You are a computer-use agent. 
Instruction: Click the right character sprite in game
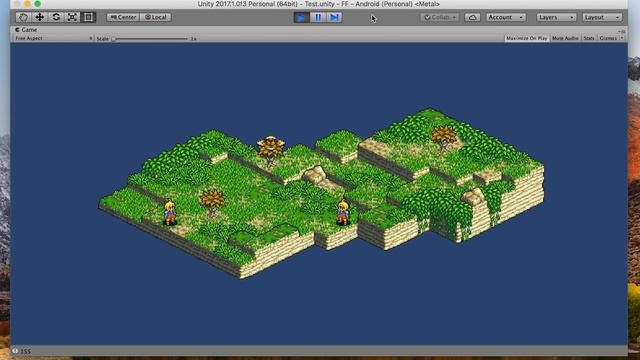click(x=343, y=212)
